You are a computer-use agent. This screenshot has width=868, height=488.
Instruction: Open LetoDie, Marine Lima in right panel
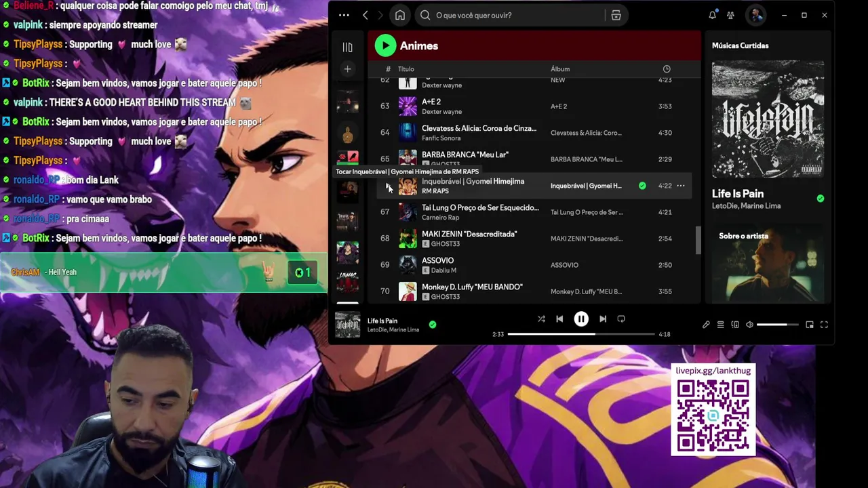coord(746,206)
